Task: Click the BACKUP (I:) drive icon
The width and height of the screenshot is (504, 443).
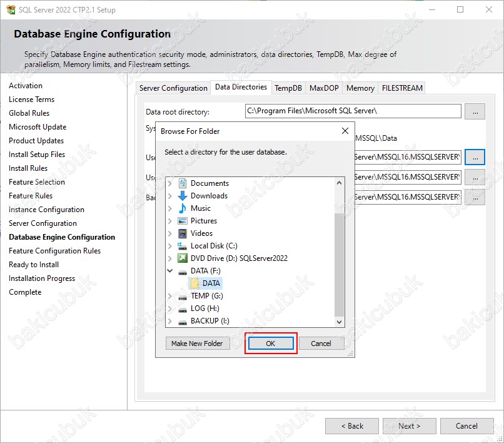Action: 182,322
